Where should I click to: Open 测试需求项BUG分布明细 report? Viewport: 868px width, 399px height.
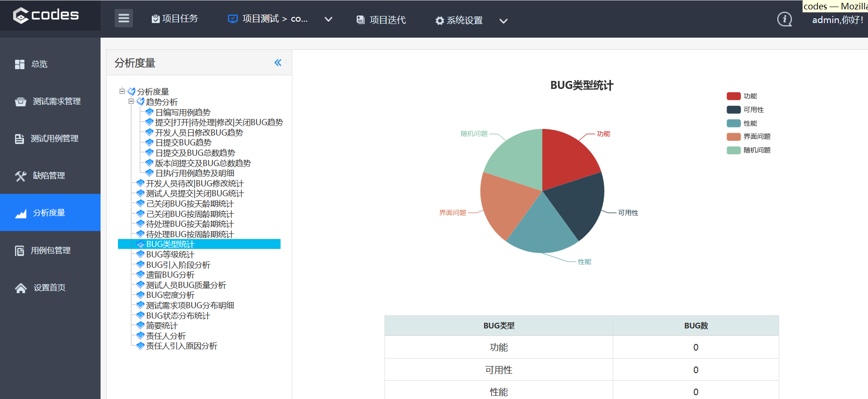tap(190, 305)
